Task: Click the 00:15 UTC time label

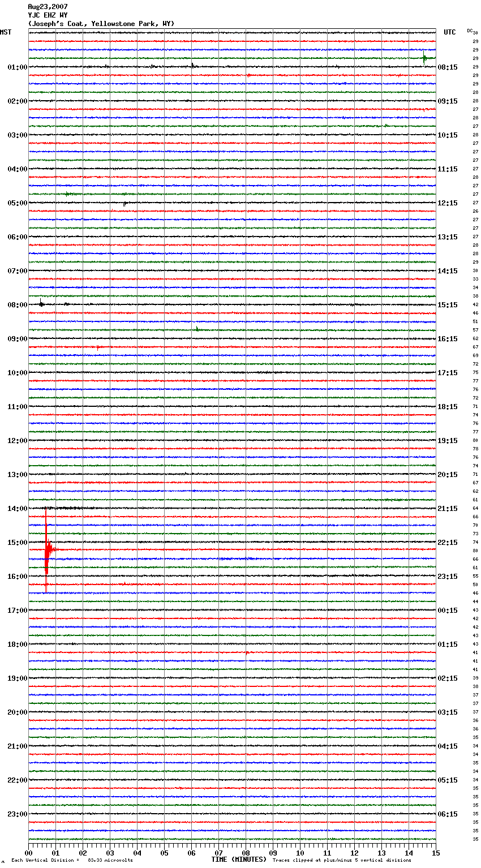Action: (x=448, y=611)
